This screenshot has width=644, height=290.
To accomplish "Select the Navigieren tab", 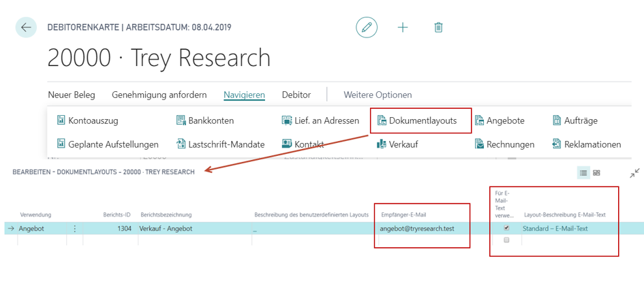I will [x=245, y=95].
